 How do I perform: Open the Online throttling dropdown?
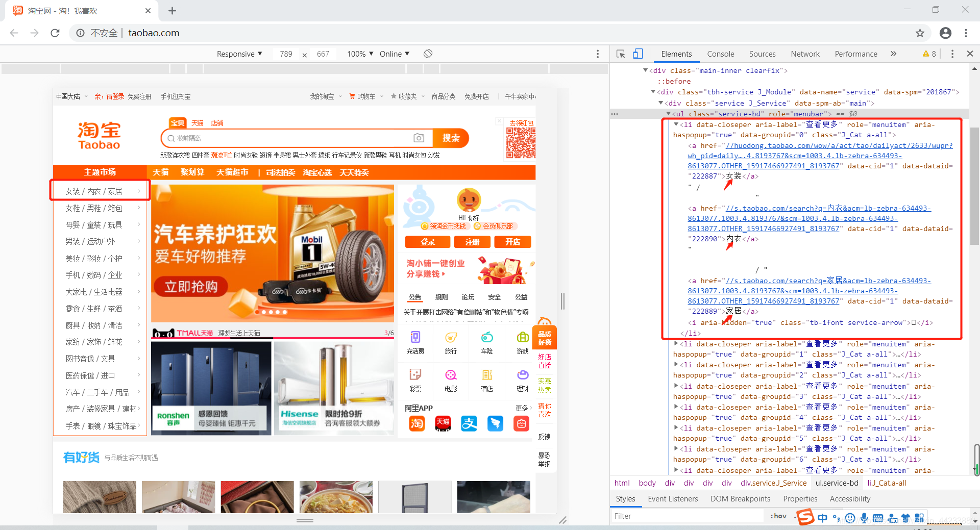pos(395,54)
